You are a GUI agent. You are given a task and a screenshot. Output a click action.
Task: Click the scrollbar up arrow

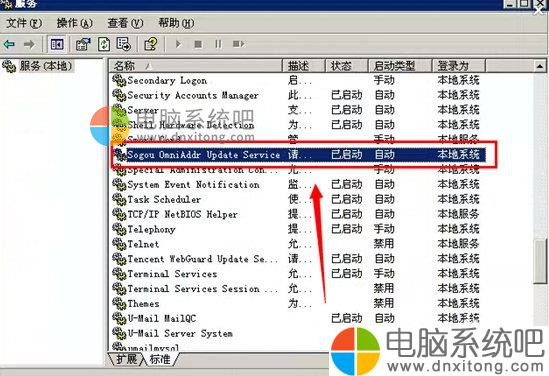pos(540,66)
